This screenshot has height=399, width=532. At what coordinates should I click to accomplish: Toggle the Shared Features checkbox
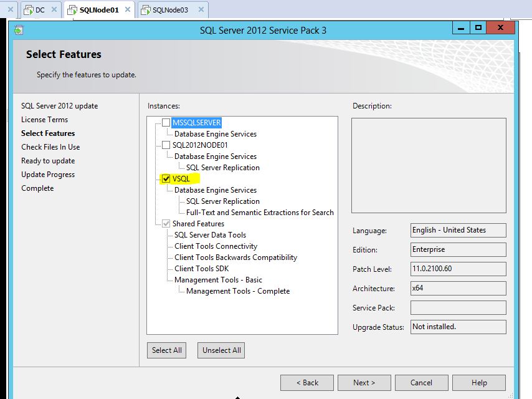tap(165, 223)
